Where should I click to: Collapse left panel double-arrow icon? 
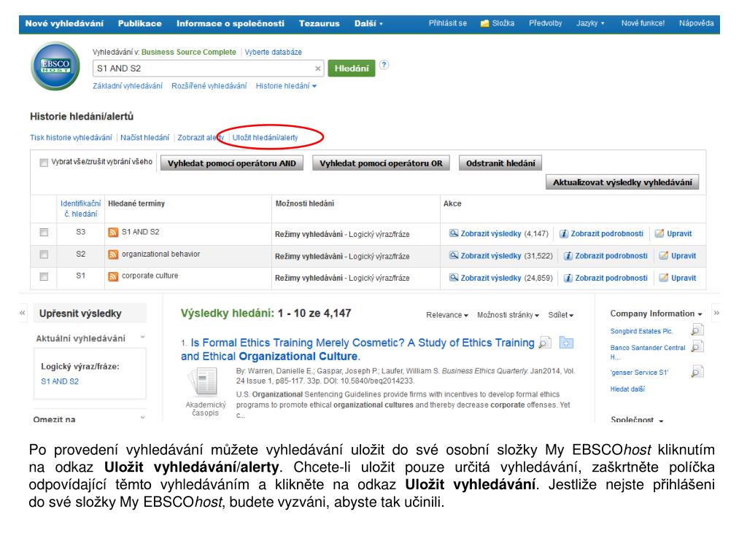click(x=23, y=313)
